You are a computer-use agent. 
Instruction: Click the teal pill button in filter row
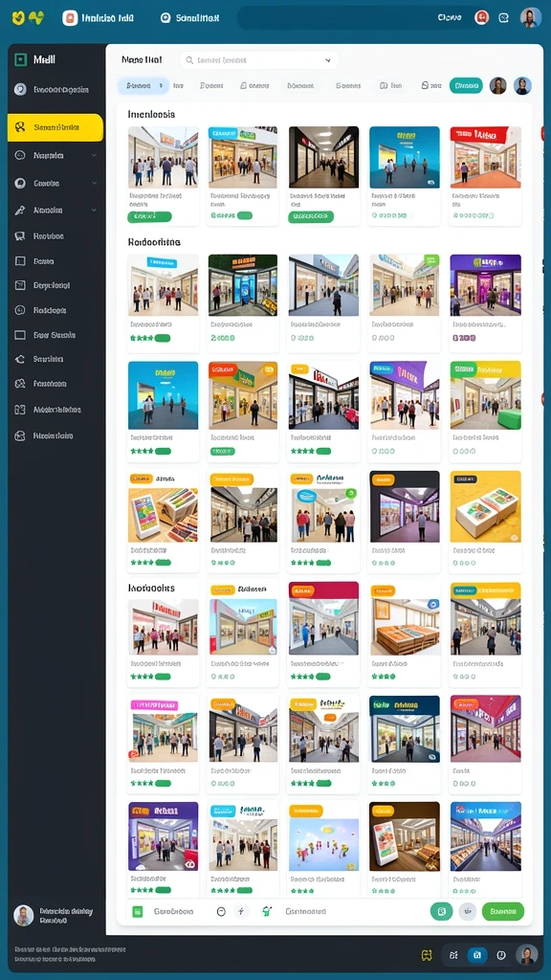pyautogui.click(x=466, y=85)
